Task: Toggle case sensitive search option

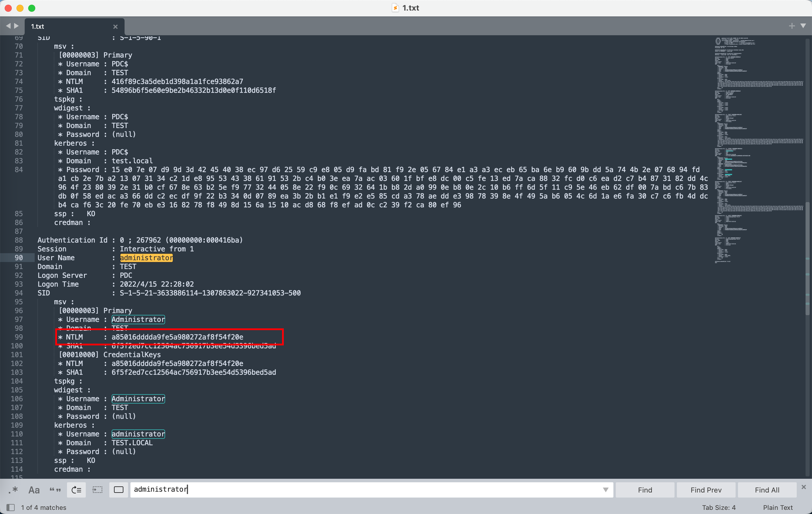Action: tap(34, 490)
